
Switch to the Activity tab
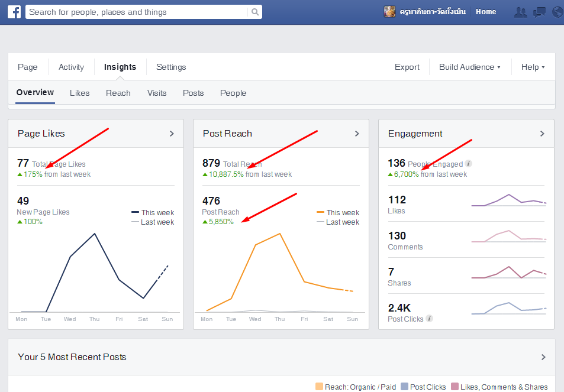71,67
